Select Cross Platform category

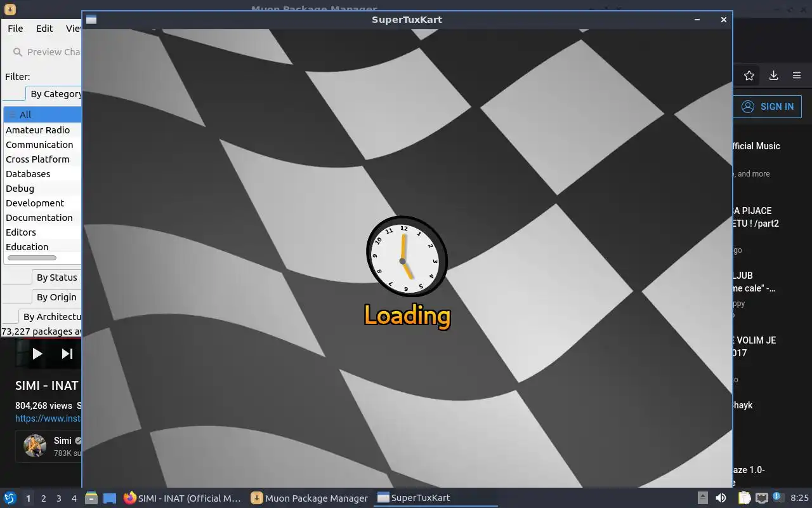point(43,159)
